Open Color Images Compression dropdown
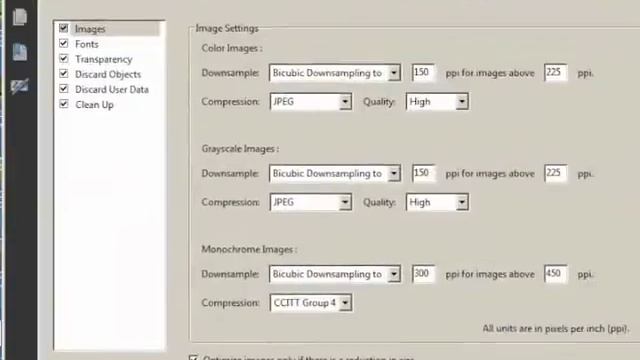This screenshot has height=360, width=640. pyautogui.click(x=311, y=102)
